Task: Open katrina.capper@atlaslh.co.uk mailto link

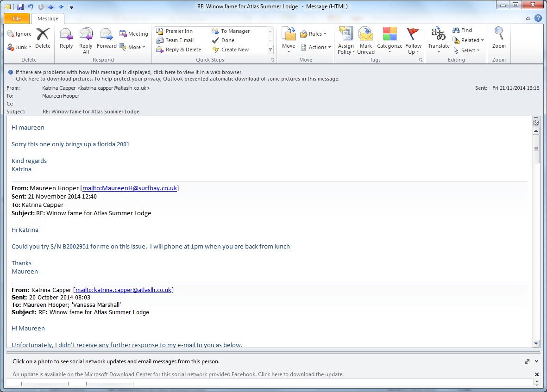Action: 124,290
